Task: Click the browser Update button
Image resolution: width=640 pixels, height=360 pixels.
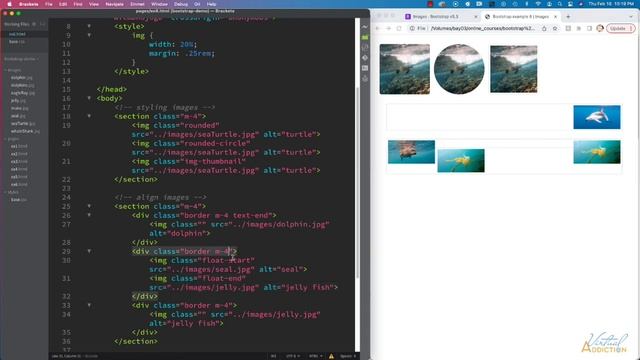Action: pyautogui.click(x=620, y=28)
